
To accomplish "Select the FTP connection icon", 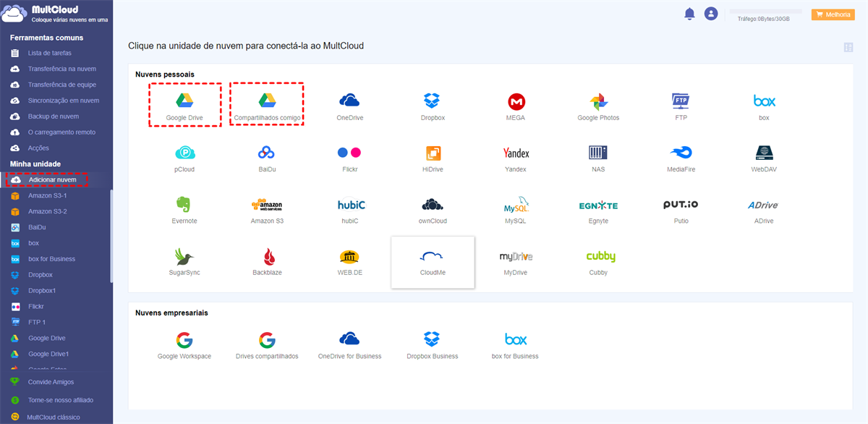I will coord(681,101).
